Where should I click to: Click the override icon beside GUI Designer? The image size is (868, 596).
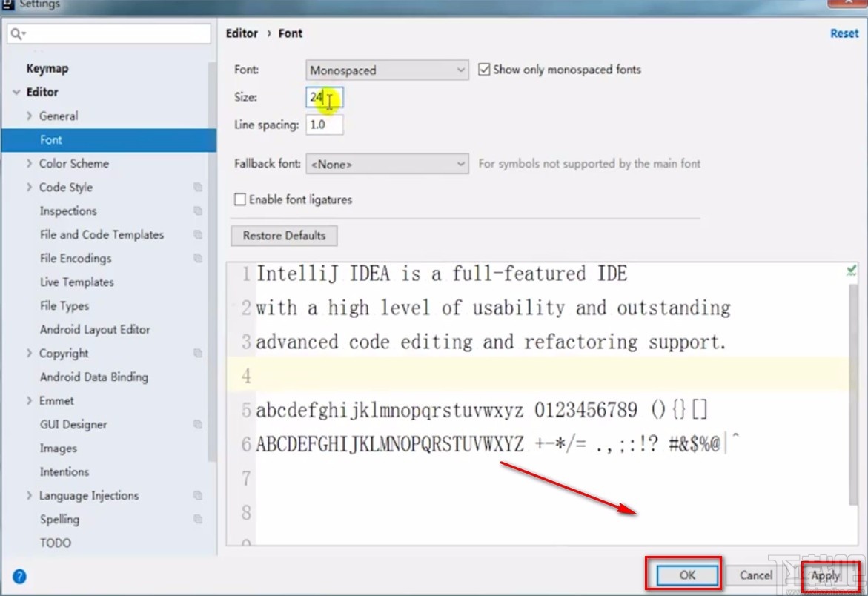[198, 425]
